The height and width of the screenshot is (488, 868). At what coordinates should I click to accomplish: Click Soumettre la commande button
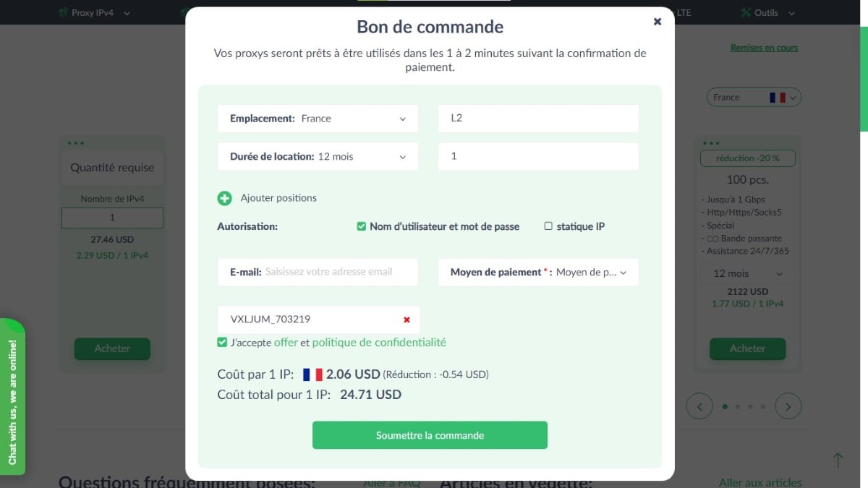[430, 435]
